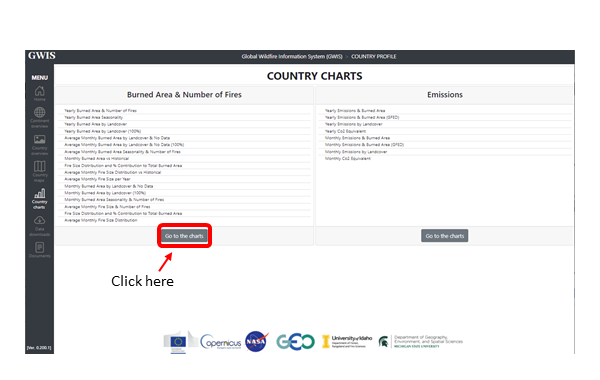The height and width of the screenshot is (380, 600).
Task: Click the Emissions panel heading
Action: click(x=445, y=95)
